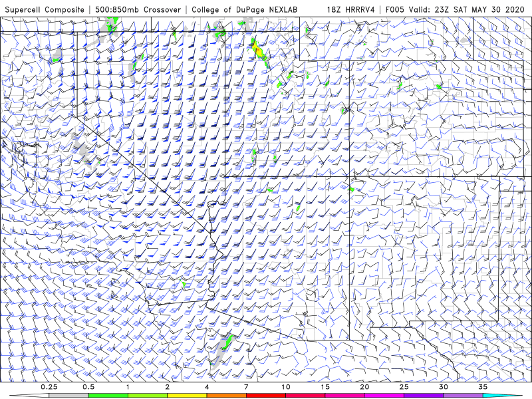This screenshot has width=532, height=399.
Task: Select the magenta 20–25 legend swatch
Action: pyautogui.click(x=384, y=396)
